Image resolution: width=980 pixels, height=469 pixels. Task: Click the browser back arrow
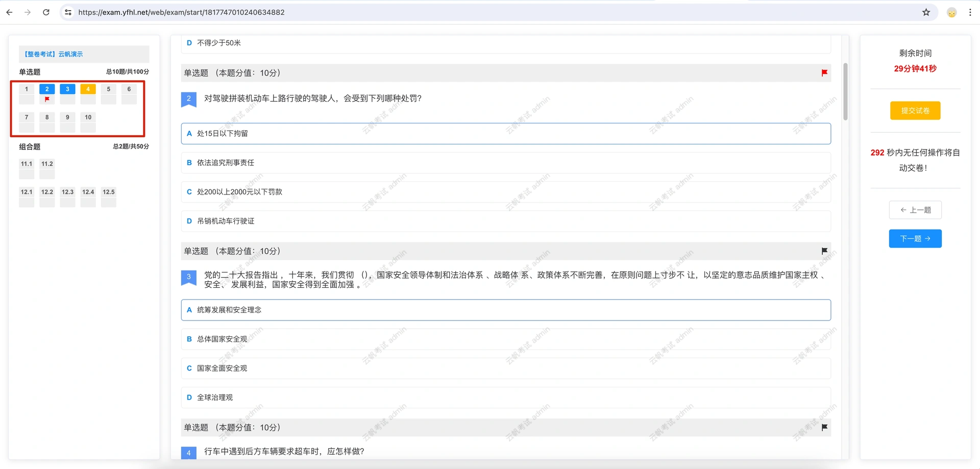[9, 12]
